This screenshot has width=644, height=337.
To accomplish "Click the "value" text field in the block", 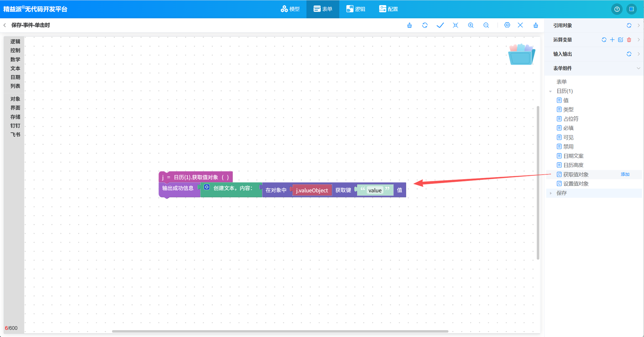I will (x=375, y=190).
